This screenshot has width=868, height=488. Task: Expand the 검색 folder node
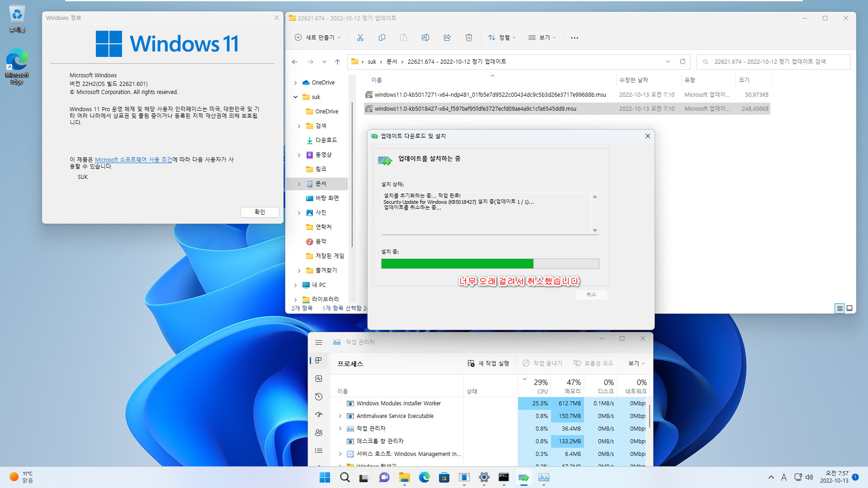coord(299,126)
